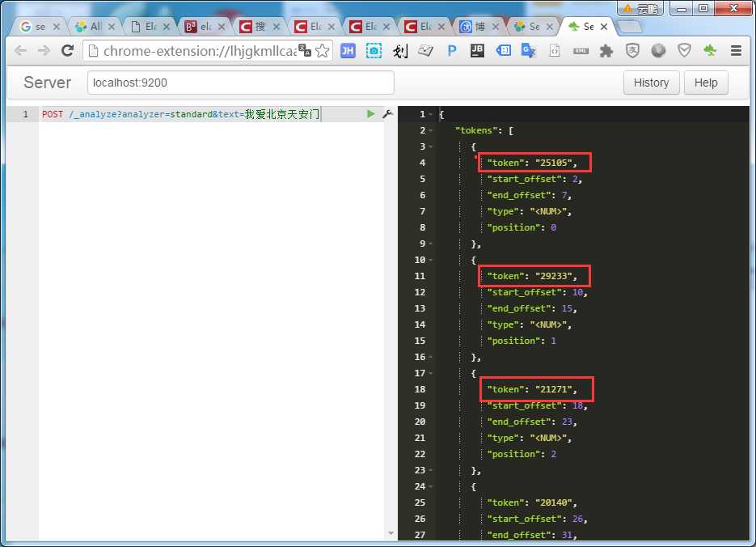Viewport: 756px width, 547px height.
Task: Click the gray globe extension icon
Action: [x=658, y=51]
